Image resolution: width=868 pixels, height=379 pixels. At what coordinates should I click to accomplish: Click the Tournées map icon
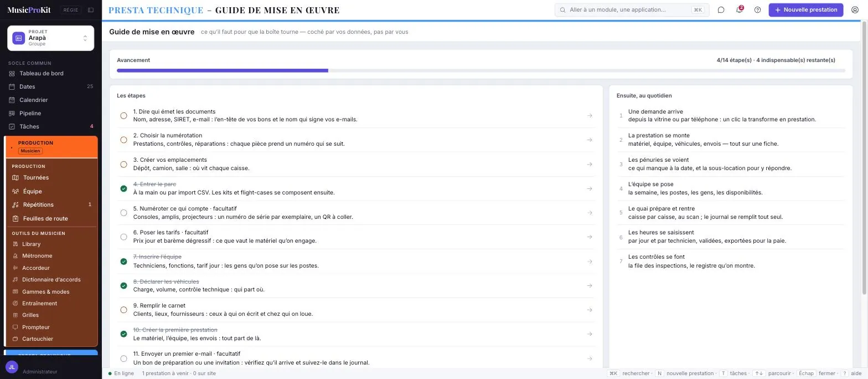point(15,178)
